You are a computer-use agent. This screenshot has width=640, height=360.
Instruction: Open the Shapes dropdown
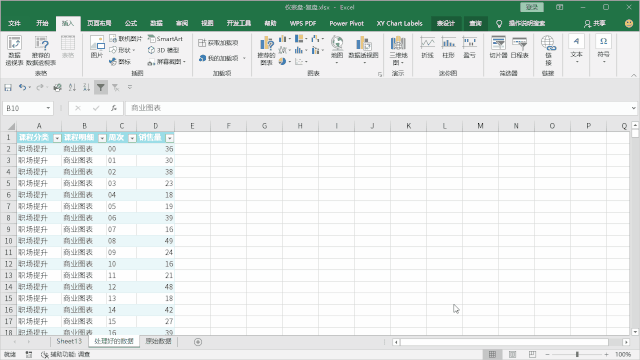[122, 50]
